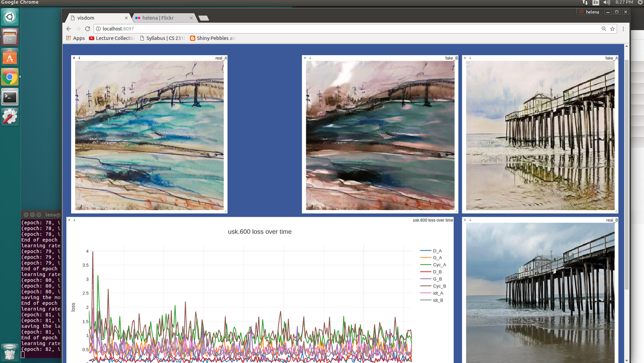Open the session gear menu
The width and height of the screenshot is (644, 363).
click(640, 2)
